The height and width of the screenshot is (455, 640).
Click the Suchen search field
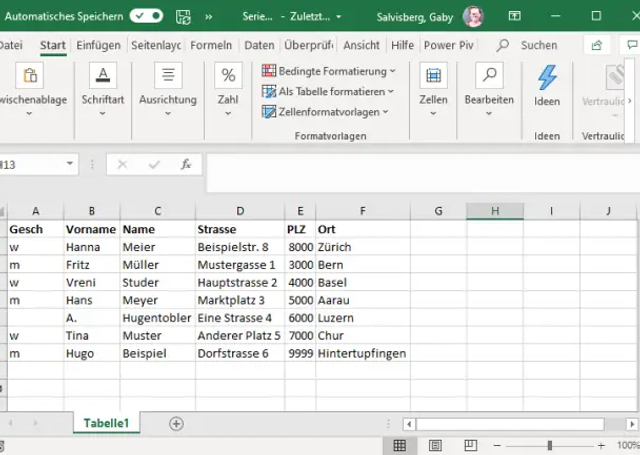click(539, 45)
